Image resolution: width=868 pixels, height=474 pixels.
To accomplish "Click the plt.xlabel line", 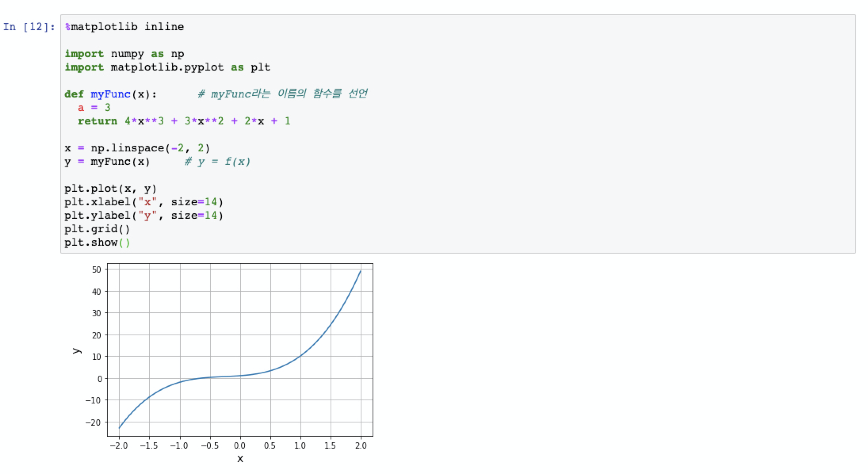I will (143, 202).
